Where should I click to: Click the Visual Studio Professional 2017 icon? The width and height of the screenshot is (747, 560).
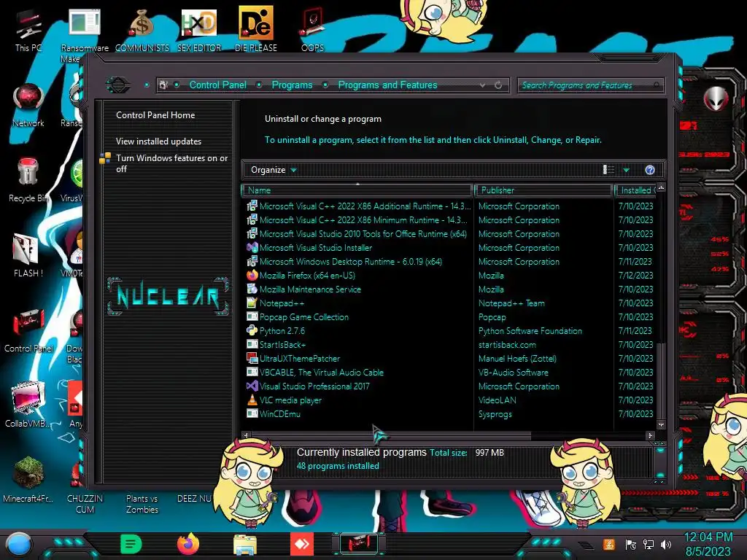point(252,386)
